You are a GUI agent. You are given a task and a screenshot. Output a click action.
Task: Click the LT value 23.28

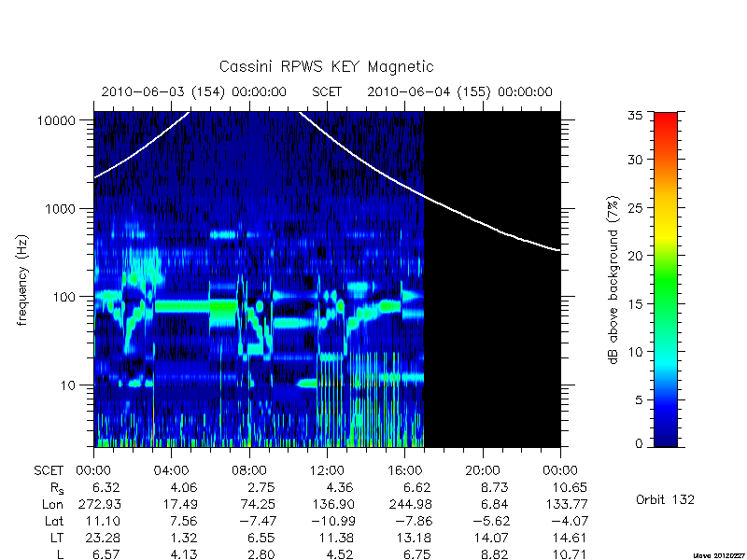coord(103,539)
